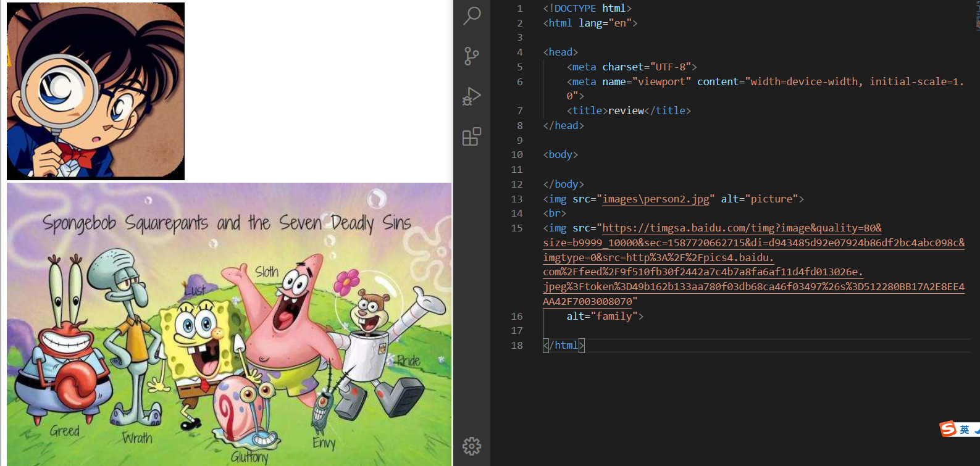
Task: Open the timgsa.baidu.com image link
Action: pyautogui.click(x=753, y=264)
